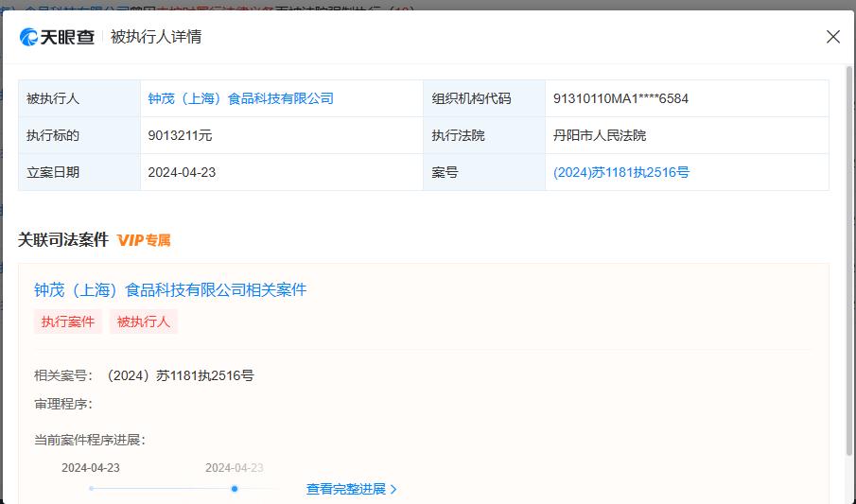This screenshot has height=504, width=856.
Task: Click the 审理程序 label
Action: pyautogui.click(x=63, y=404)
